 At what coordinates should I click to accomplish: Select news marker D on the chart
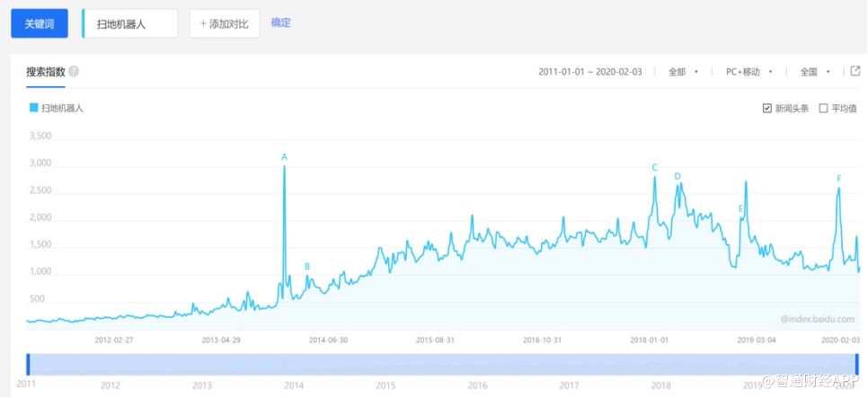(678, 176)
